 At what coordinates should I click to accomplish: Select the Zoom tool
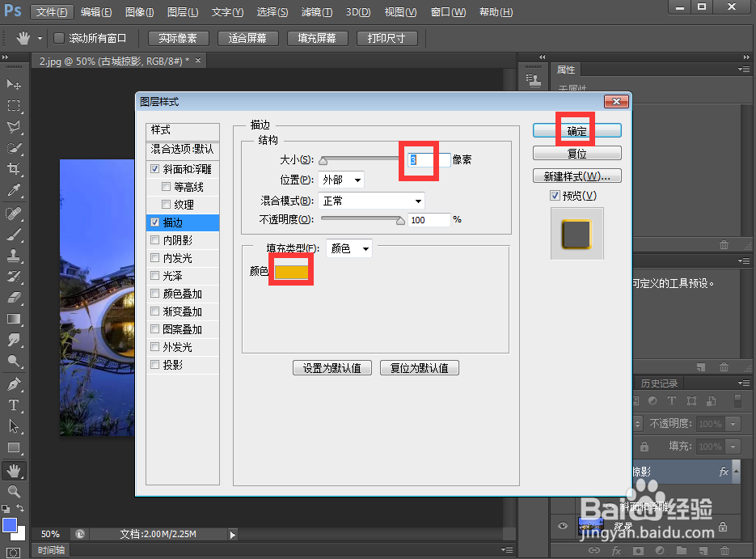(x=13, y=490)
